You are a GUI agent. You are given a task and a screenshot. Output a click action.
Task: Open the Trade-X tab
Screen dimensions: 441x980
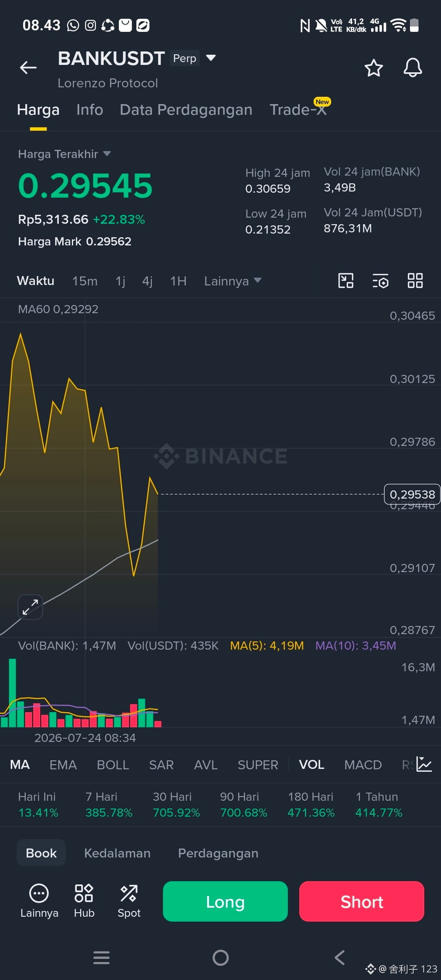point(298,110)
